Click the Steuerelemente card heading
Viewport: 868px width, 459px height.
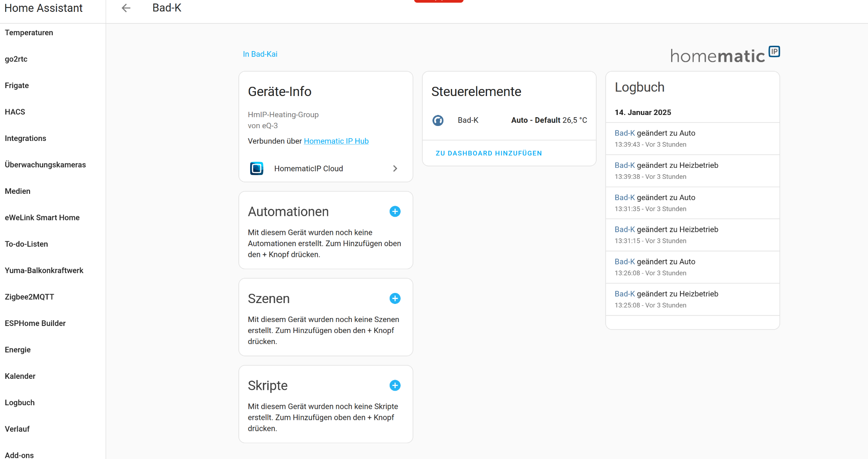pyautogui.click(x=476, y=92)
